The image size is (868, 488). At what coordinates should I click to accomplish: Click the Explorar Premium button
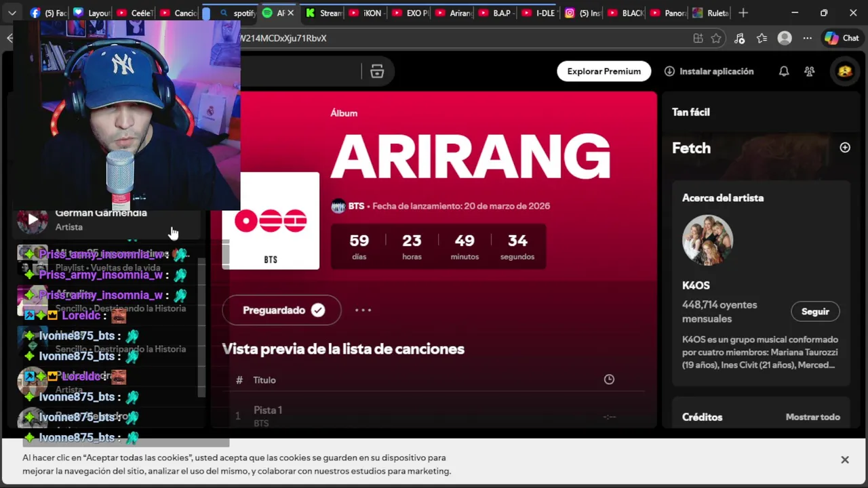pyautogui.click(x=604, y=71)
